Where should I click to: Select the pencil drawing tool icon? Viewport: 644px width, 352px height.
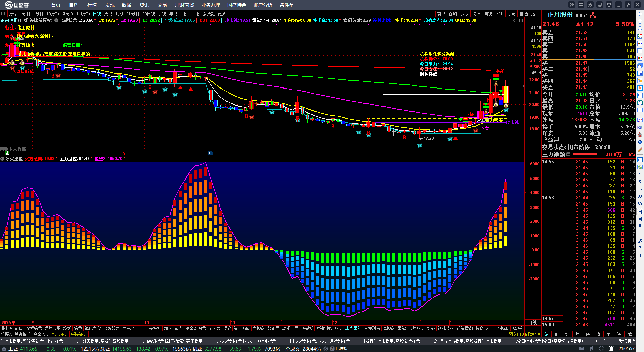640,150
